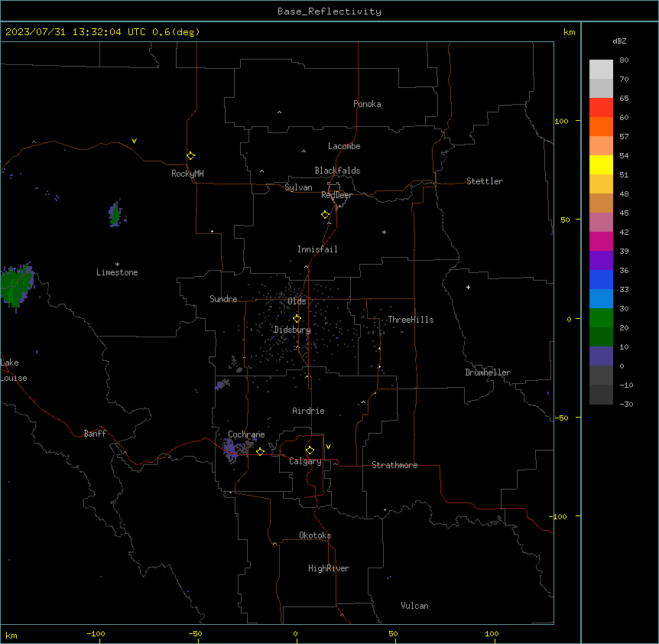Viewport: 659px width, 644px height.
Task: Click the yellow diamond marker between Olds and Didsbury
Action: [297, 319]
